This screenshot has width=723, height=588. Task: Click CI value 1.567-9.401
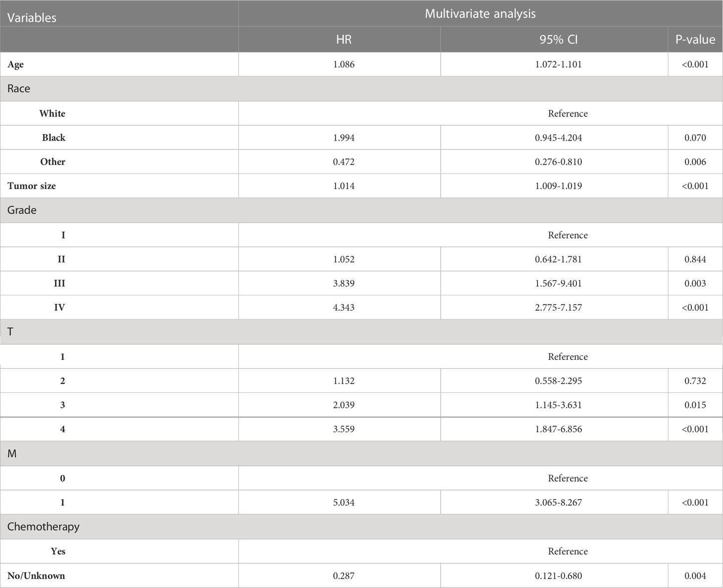click(558, 284)
